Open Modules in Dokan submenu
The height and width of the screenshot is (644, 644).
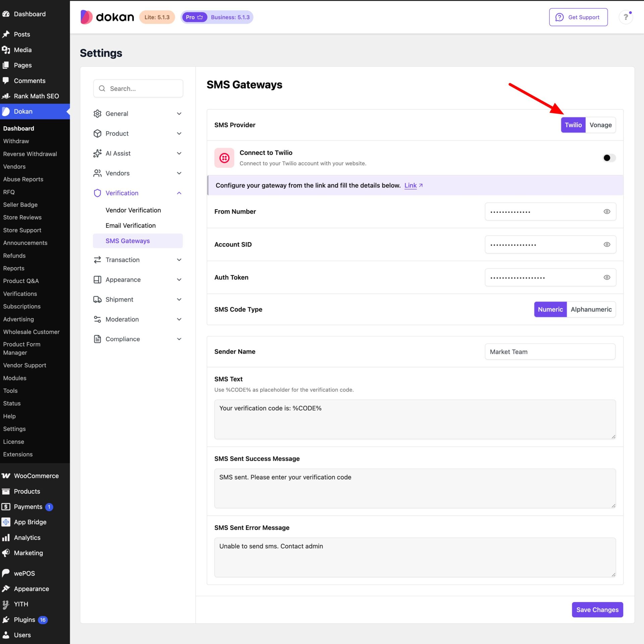pyautogui.click(x=15, y=378)
